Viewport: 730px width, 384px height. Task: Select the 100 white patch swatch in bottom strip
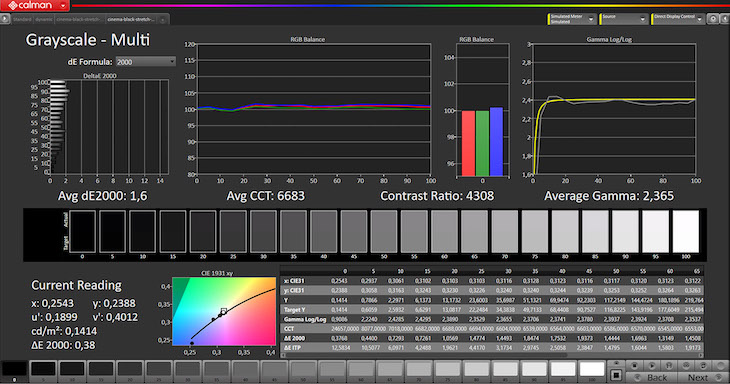[x=591, y=369]
